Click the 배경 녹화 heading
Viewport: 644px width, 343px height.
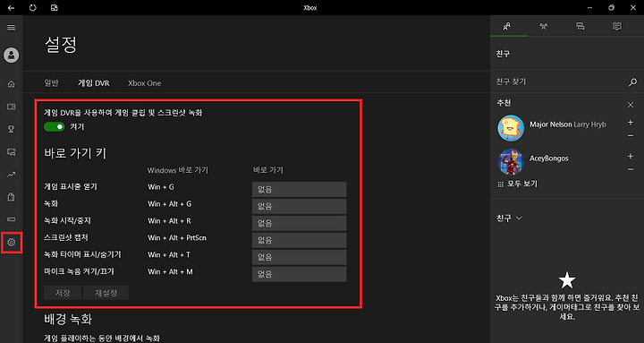[x=68, y=319]
